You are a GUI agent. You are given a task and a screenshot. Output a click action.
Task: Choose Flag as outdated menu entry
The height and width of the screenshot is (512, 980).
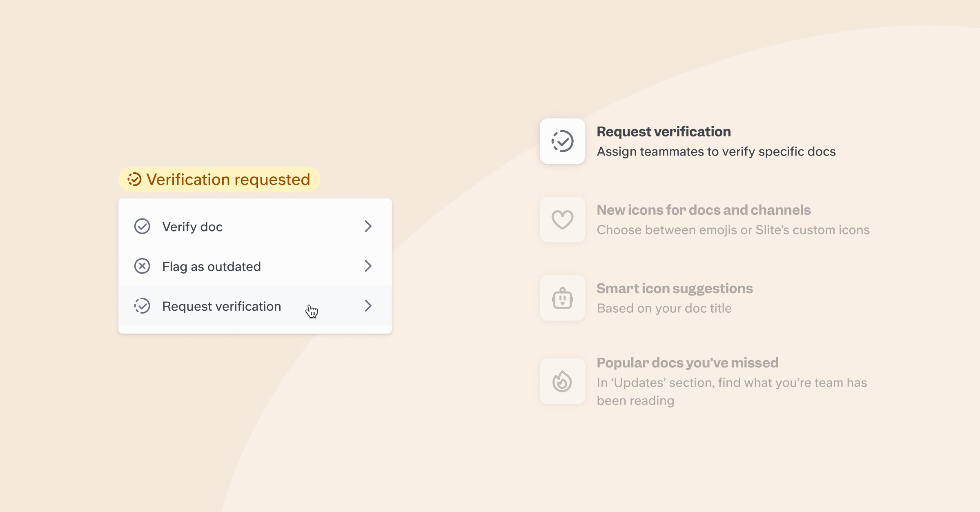click(212, 267)
